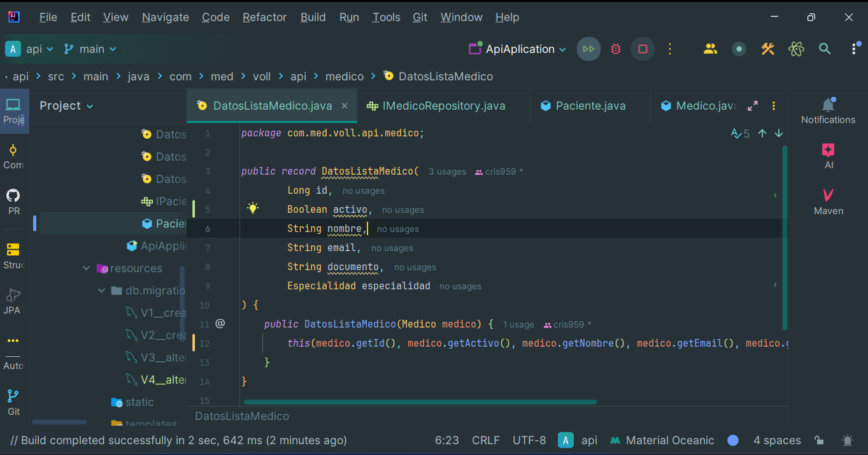Image resolution: width=868 pixels, height=455 pixels.
Task: Select the V4__alter migration file
Action: 155,380
